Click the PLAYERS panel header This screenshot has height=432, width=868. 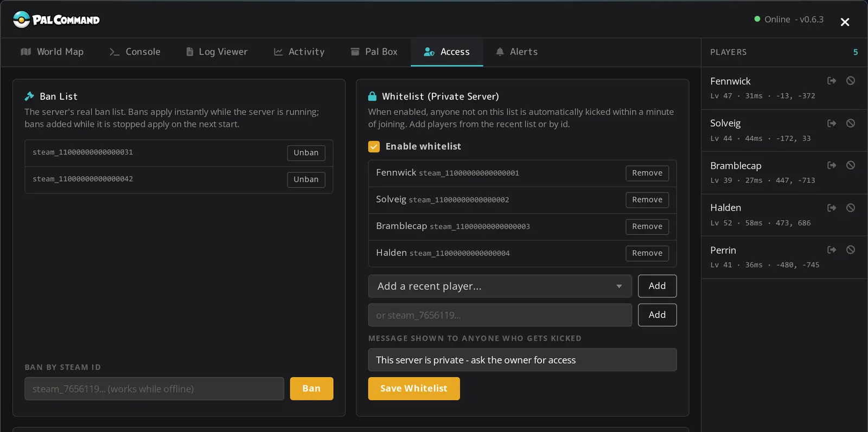pyautogui.click(x=728, y=52)
